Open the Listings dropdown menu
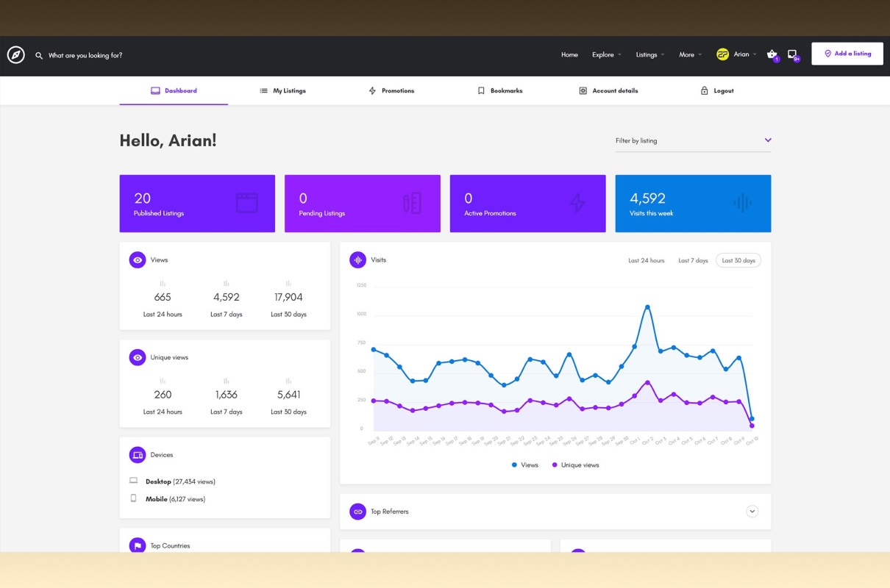The height and width of the screenshot is (588, 890). (650, 54)
